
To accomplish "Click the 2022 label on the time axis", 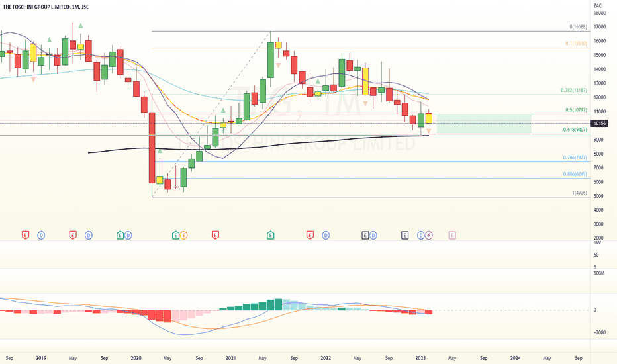I will [x=326, y=358].
